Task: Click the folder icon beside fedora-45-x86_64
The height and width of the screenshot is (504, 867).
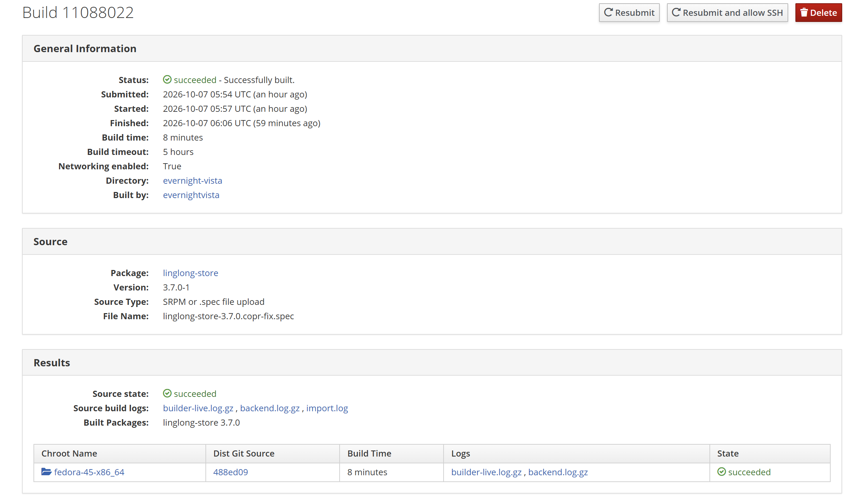Action: [46, 471]
